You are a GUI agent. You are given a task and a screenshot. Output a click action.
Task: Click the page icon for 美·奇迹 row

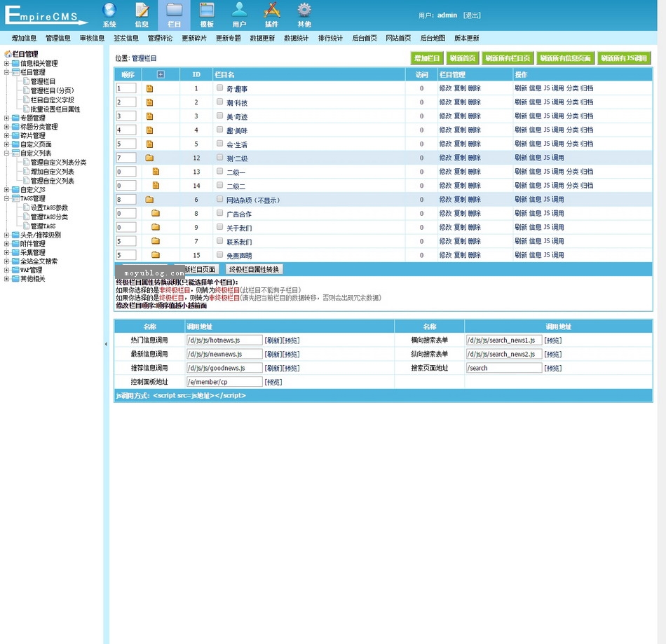[149, 116]
